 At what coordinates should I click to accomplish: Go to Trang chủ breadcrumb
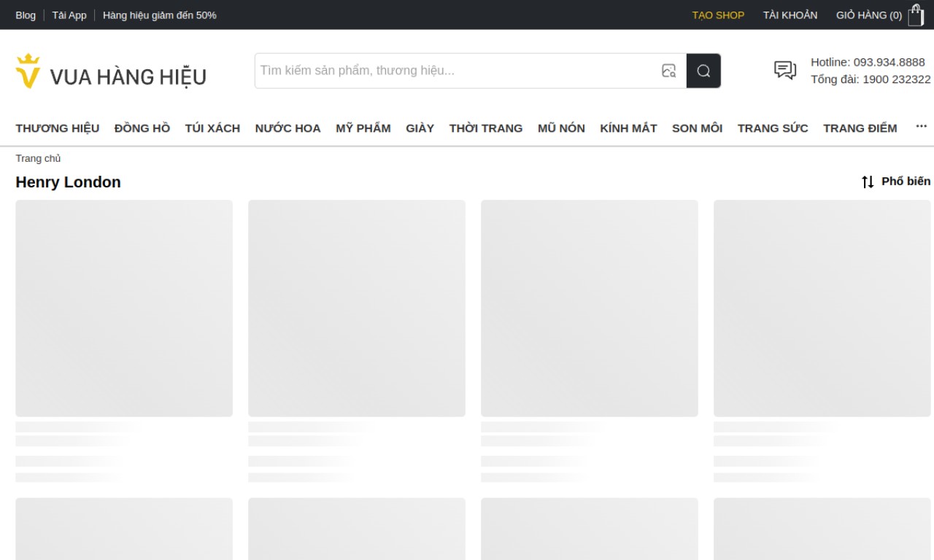click(38, 158)
